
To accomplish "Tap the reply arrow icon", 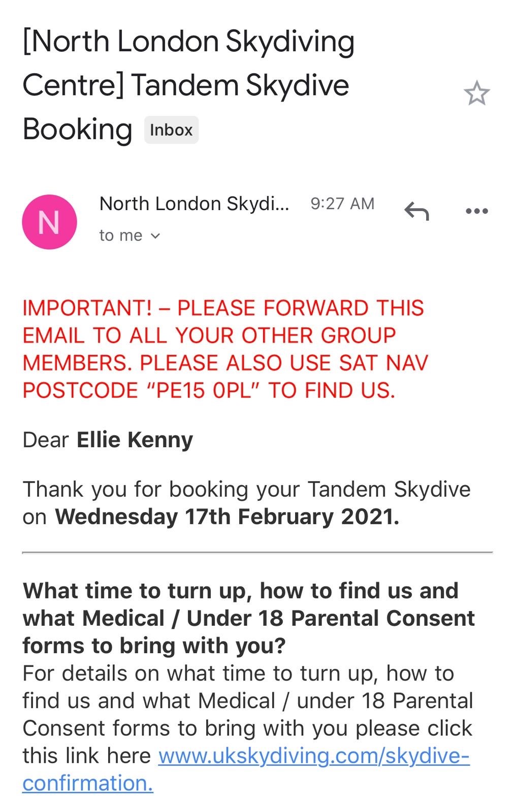I will click(416, 211).
